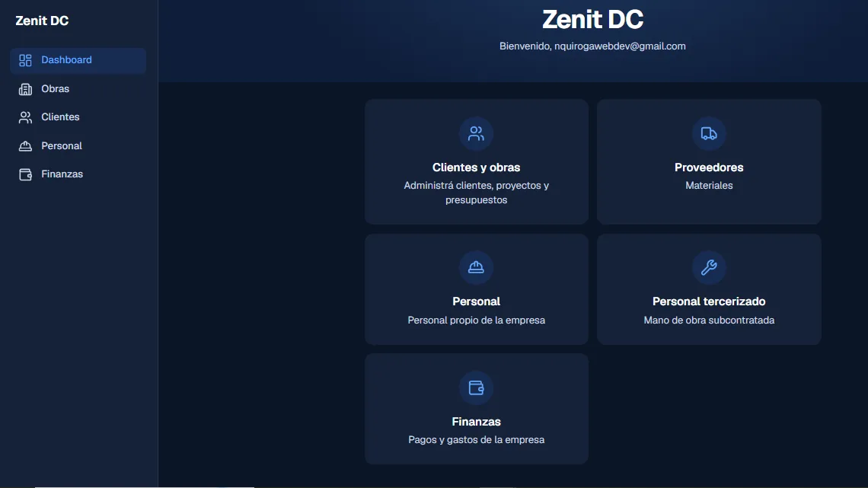Click 'Administrá clientes, proyectos y presupuestos' description
Viewport: 868px width, 488px height.
coord(476,193)
